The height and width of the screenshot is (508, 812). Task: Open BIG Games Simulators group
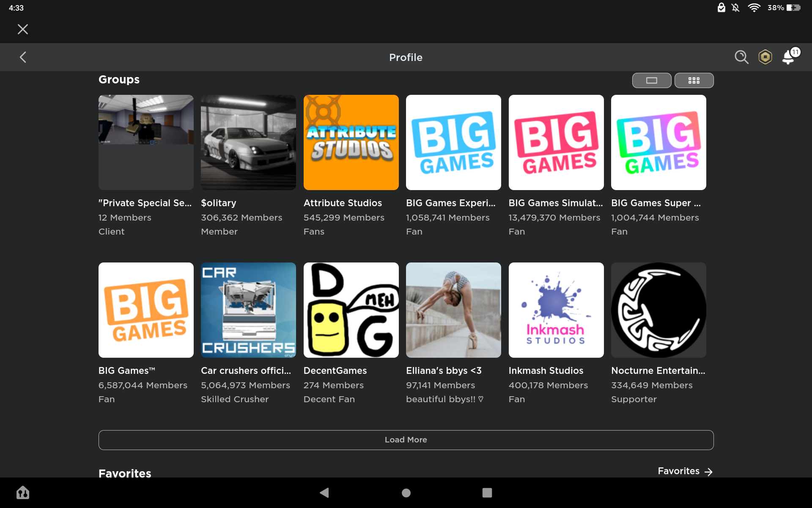[556, 142]
